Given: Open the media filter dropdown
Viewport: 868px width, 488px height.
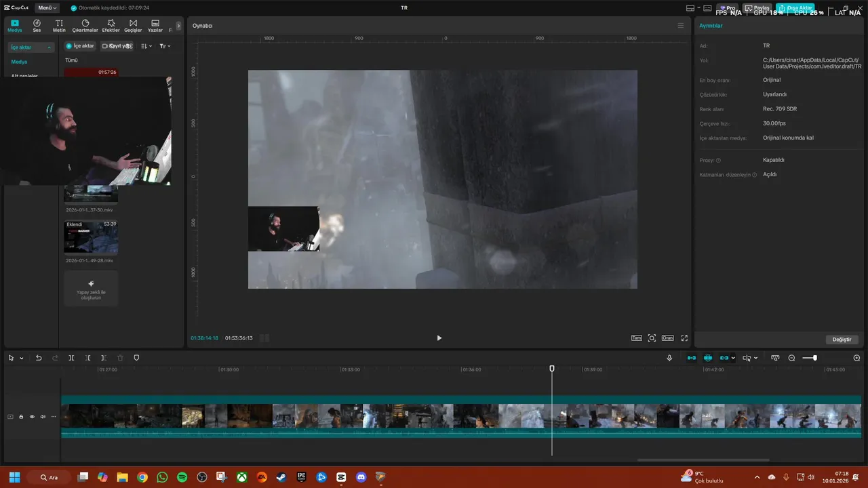Looking at the screenshot, I should click(x=165, y=46).
